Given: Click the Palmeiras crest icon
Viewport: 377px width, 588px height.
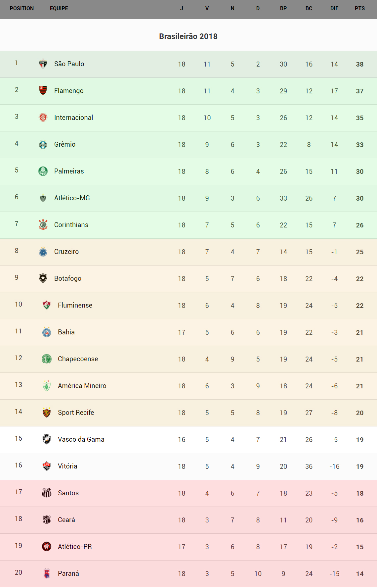Looking at the screenshot, I should point(43,171).
